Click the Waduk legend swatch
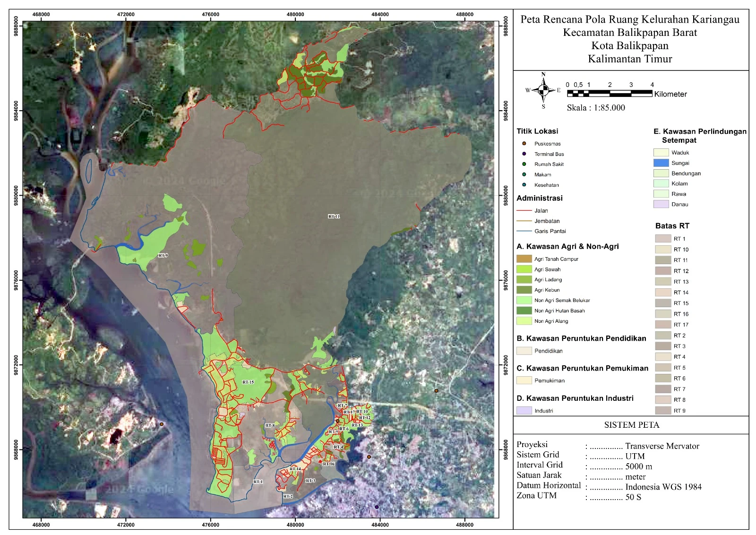756x535 pixels. coord(661,153)
